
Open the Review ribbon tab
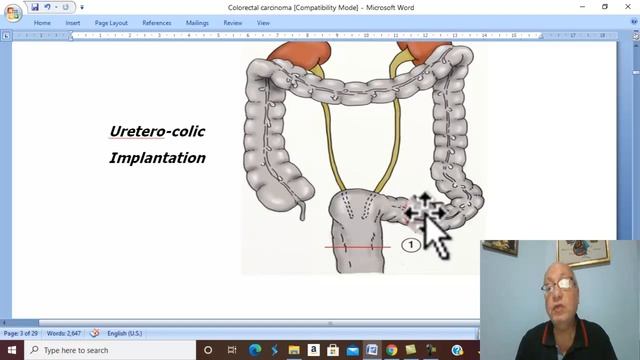[x=233, y=23]
